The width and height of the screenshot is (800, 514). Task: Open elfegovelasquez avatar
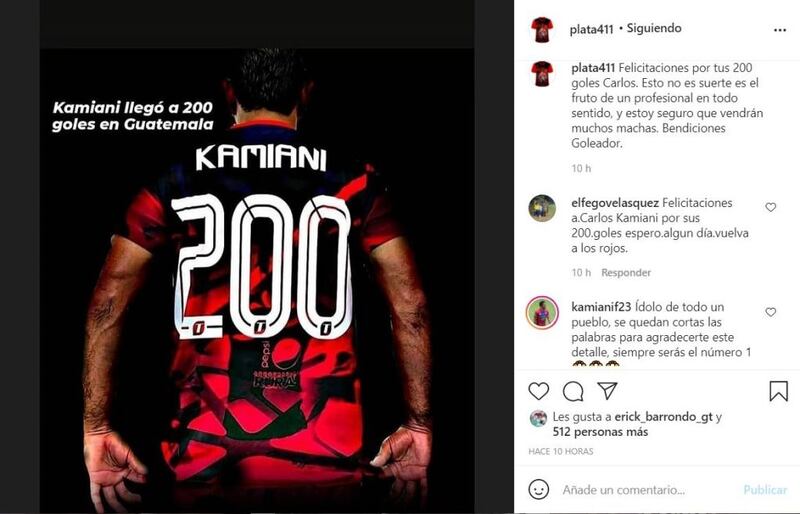542,208
